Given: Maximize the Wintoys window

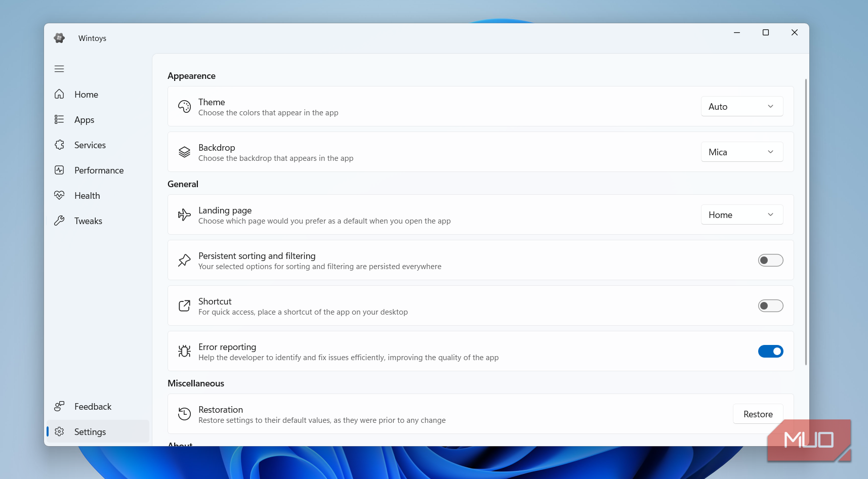Looking at the screenshot, I should (765, 32).
